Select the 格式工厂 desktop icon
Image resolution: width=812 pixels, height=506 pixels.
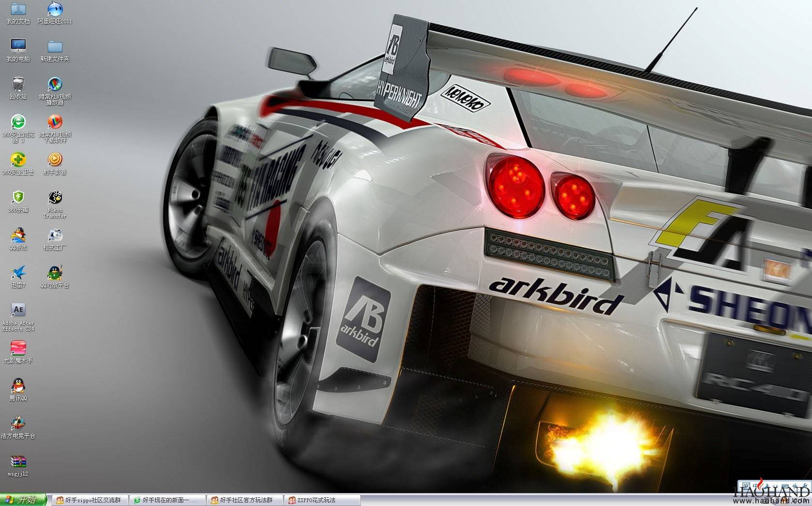55,239
